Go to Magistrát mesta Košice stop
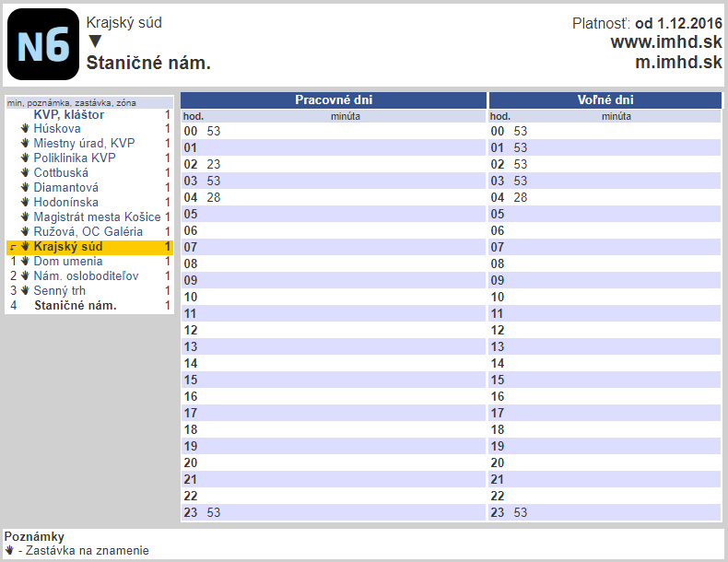The height and width of the screenshot is (562, 728). pyautogui.click(x=97, y=217)
